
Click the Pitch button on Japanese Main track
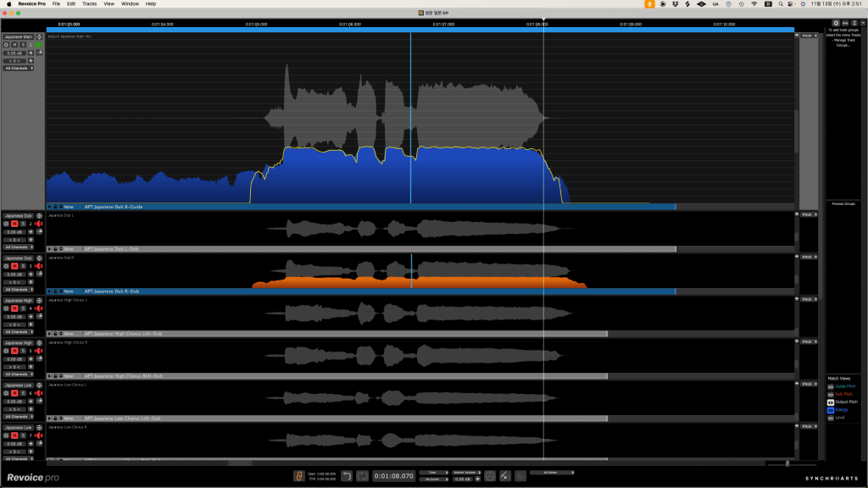pos(808,36)
